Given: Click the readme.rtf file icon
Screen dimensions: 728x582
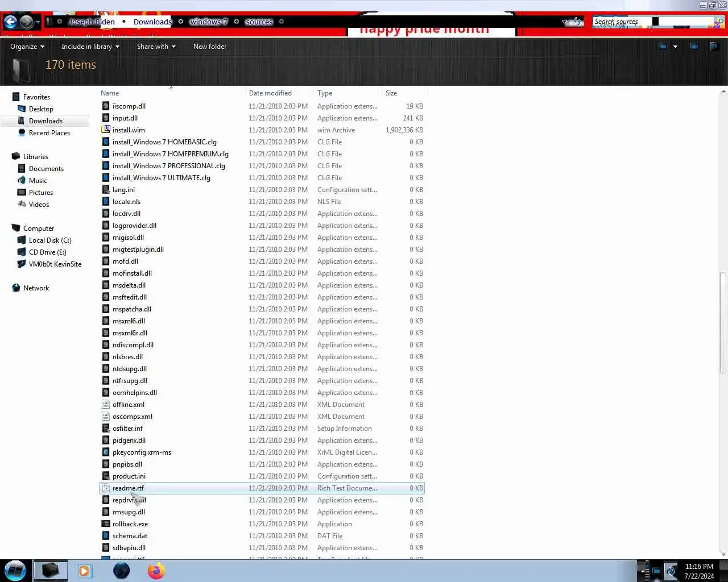Looking at the screenshot, I should pyautogui.click(x=106, y=488).
